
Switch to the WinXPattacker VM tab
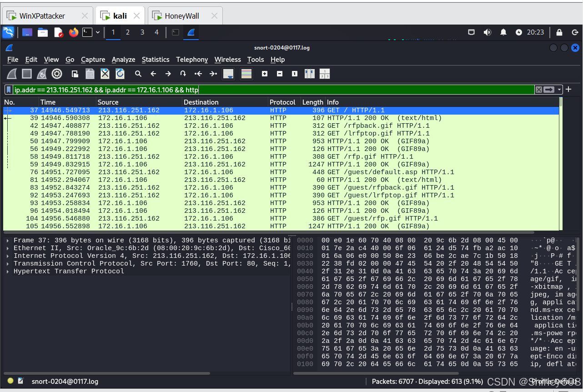48,16
